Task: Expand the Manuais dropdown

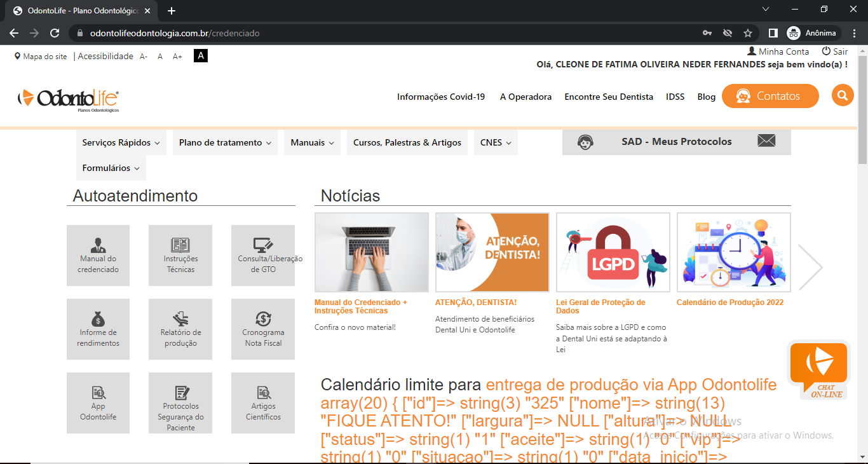Action: [x=312, y=142]
